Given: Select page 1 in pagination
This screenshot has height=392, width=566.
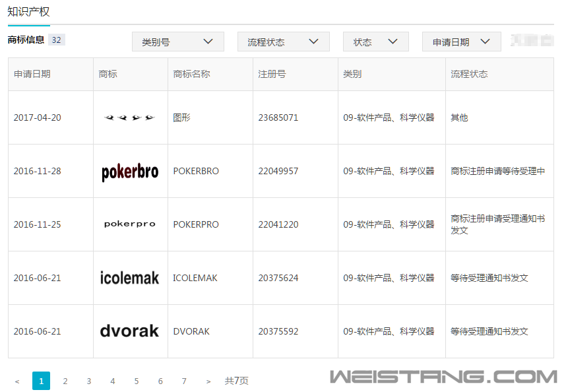Looking at the screenshot, I should [41, 381].
